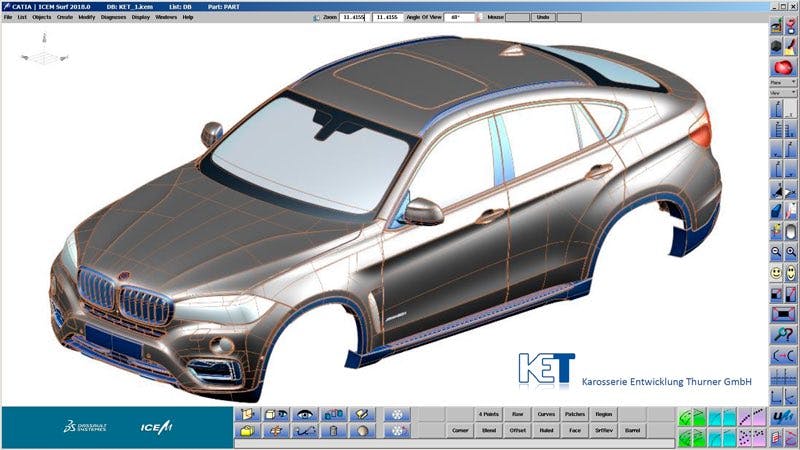Click the second Zoom value field
Screen dimensions: 800x450
387,17
